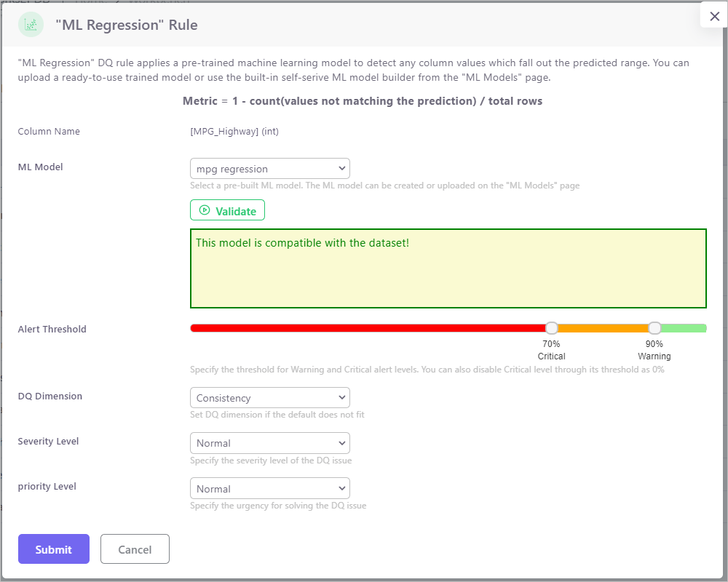Image resolution: width=728 pixels, height=582 pixels.
Task: Click the 70% Critical label under slider
Action: [x=551, y=350]
